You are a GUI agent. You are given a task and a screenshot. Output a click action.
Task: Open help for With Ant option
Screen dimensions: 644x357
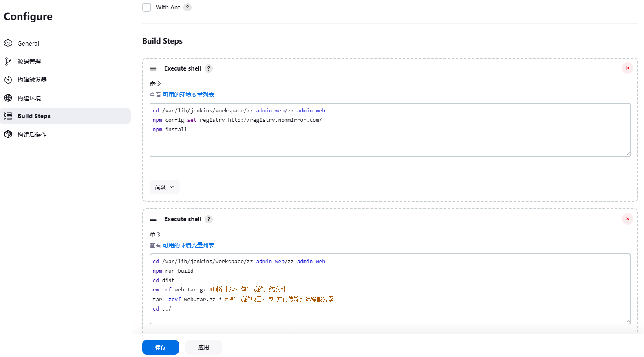tap(187, 7)
